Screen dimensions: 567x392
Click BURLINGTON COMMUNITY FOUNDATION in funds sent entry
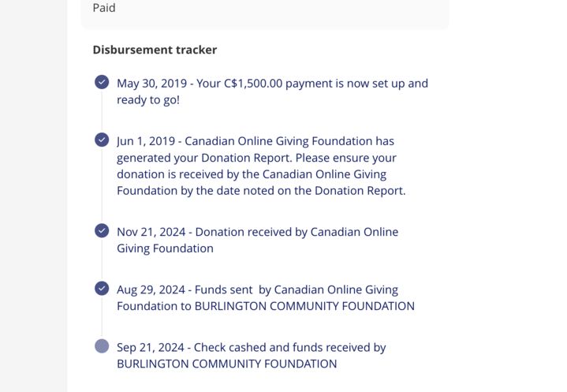[305, 306]
